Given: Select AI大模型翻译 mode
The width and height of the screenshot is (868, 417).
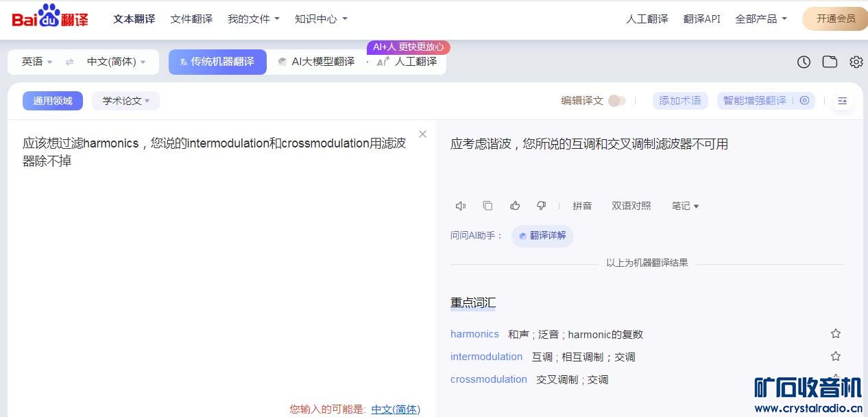Looking at the screenshot, I should point(316,62).
